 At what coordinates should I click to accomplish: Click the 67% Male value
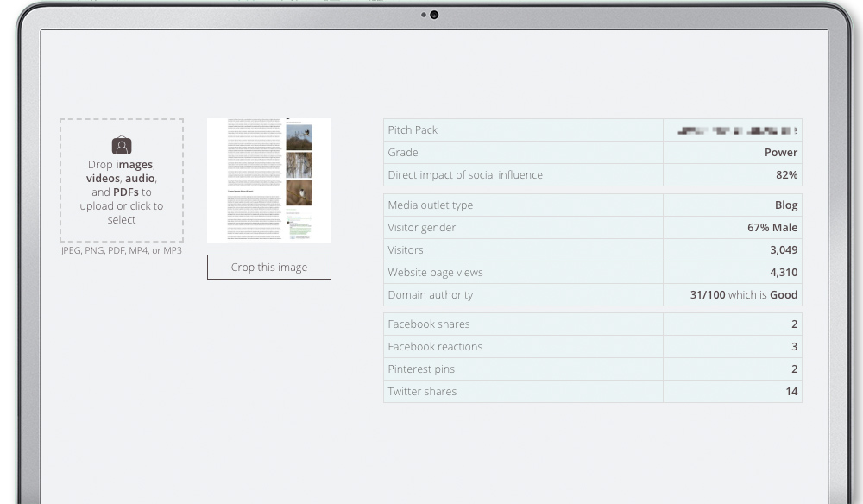point(772,228)
